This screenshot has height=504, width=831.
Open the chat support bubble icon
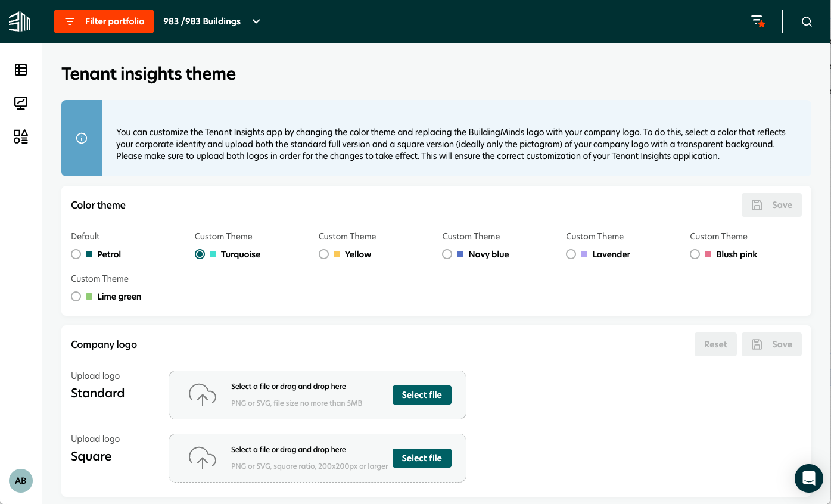pos(809,478)
